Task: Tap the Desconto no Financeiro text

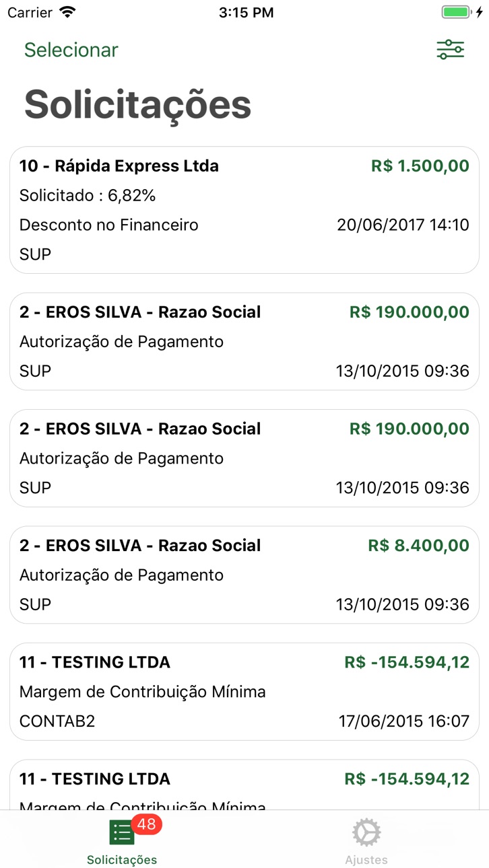Action: pos(109,225)
